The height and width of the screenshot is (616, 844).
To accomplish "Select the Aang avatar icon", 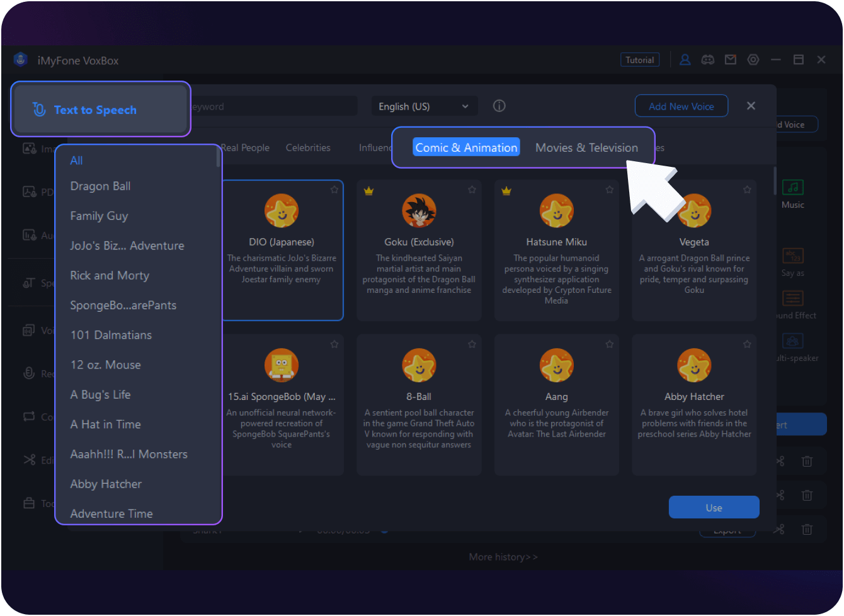I will [x=557, y=365].
